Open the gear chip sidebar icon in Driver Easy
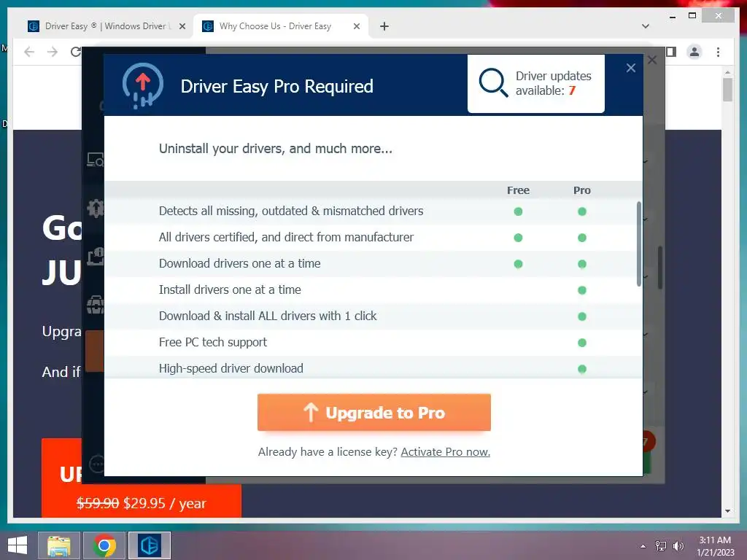This screenshot has width=747, height=560. click(x=96, y=208)
